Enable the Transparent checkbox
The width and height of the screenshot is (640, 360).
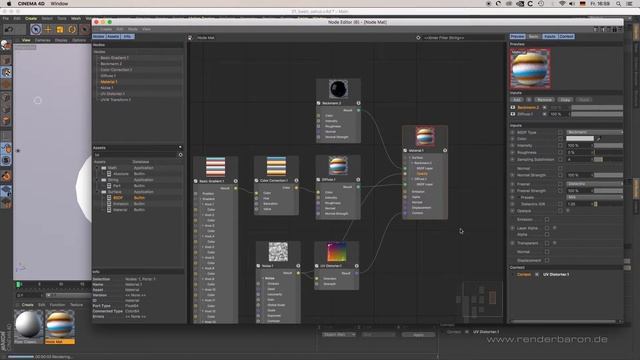547,243
